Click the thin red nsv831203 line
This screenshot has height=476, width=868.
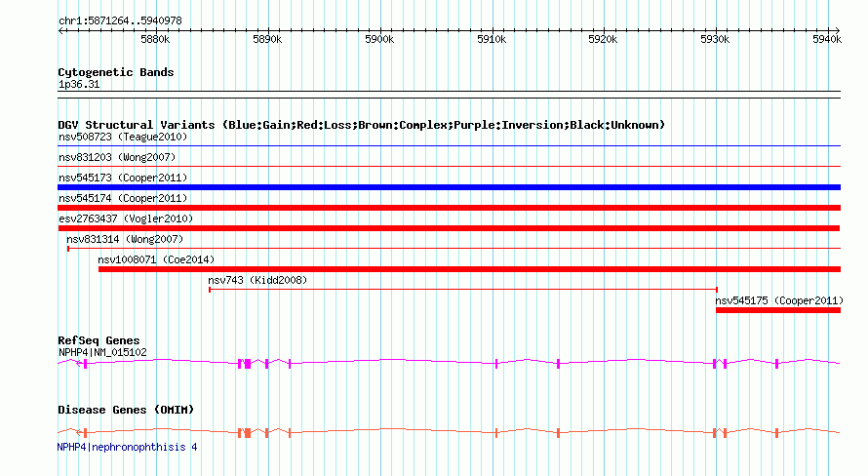(449, 167)
